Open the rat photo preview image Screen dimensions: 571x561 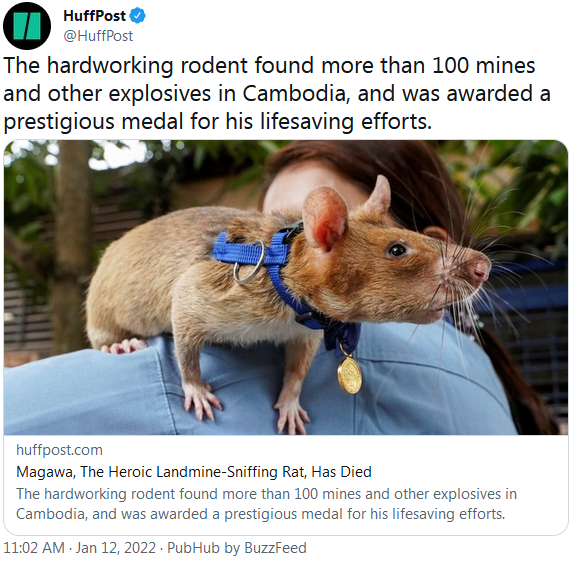[x=286, y=287]
